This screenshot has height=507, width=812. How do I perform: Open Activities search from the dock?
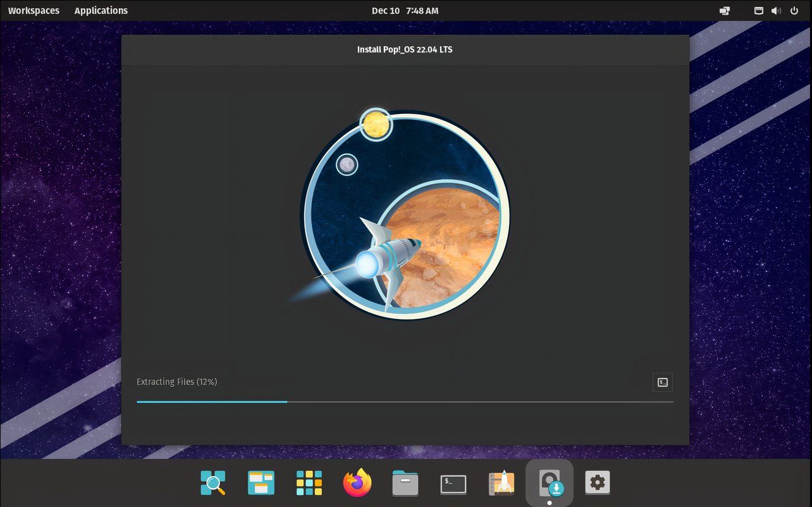(x=212, y=482)
